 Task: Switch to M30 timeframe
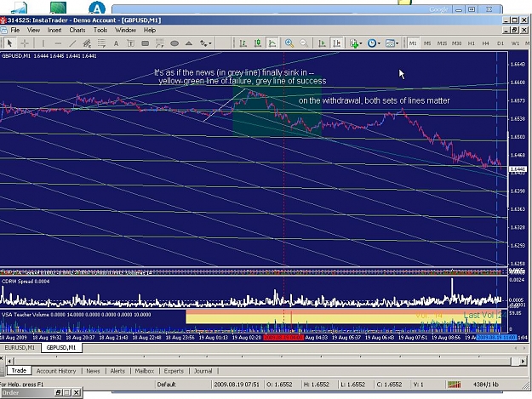click(457, 43)
